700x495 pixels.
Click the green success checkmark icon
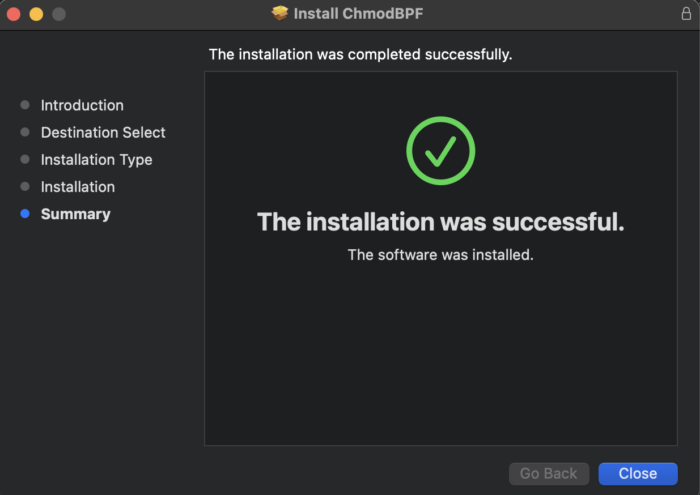tap(440, 151)
